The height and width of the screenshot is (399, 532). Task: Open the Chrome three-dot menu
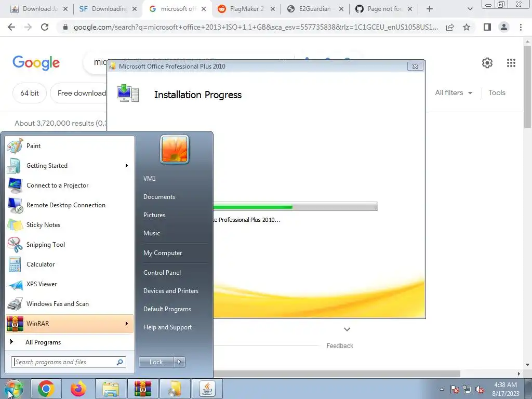pos(521,27)
